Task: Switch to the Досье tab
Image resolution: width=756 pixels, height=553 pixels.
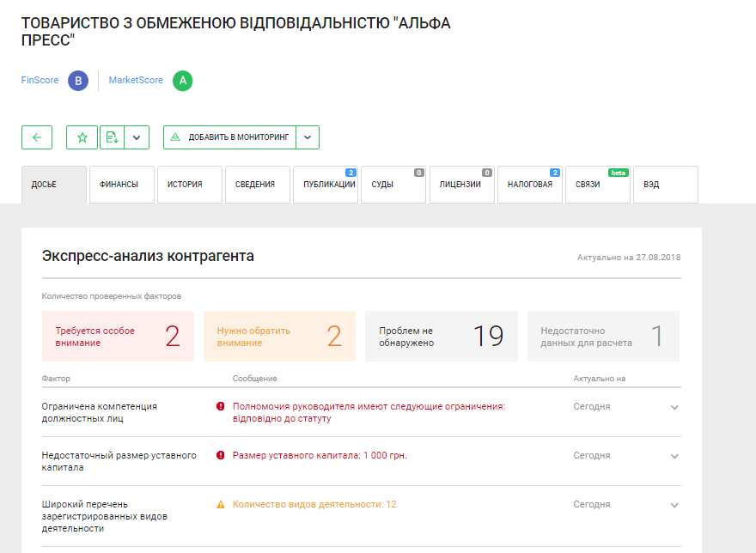Action: click(54, 185)
